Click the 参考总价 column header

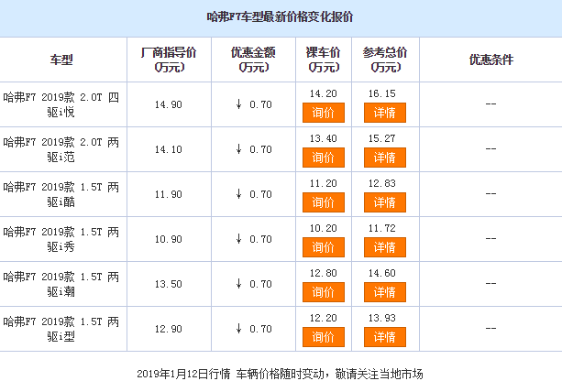[x=385, y=60]
